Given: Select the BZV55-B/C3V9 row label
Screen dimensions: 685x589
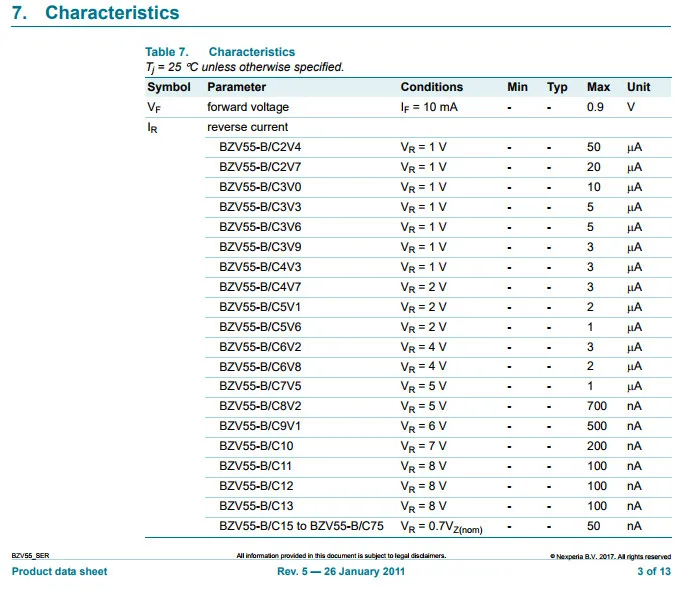Looking at the screenshot, I should (x=260, y=247).
